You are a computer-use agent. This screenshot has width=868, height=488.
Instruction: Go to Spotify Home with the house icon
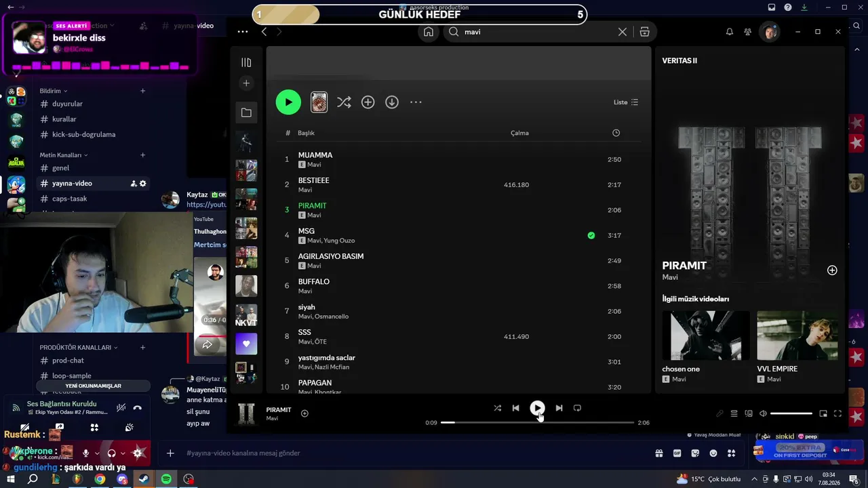coord(429,32)
